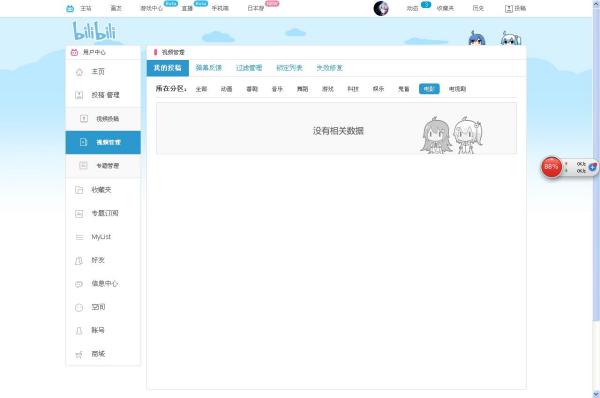Open 历史 in the top navigation
Viewport: 600px width, 398px height.
(x=478, y=8)
